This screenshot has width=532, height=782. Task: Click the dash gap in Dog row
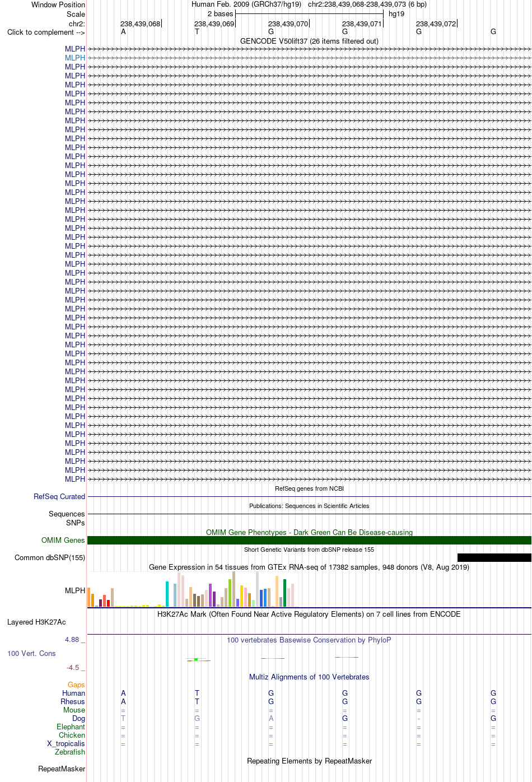(x=419, y=719)
